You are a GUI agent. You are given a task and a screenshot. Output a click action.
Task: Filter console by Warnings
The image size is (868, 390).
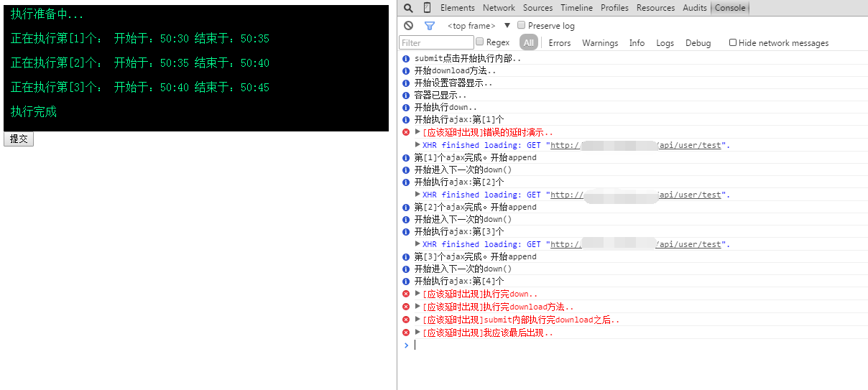point(600,42)
